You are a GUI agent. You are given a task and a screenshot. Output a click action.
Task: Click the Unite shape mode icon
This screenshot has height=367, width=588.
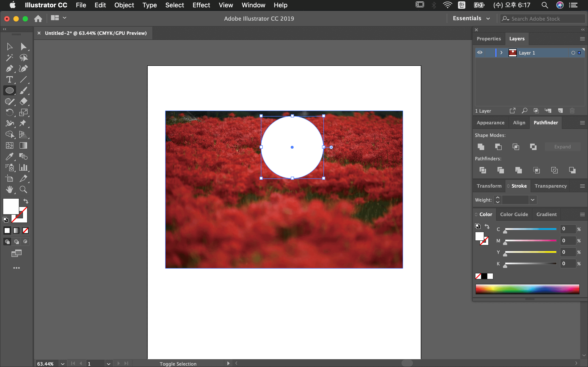[481, 147]
